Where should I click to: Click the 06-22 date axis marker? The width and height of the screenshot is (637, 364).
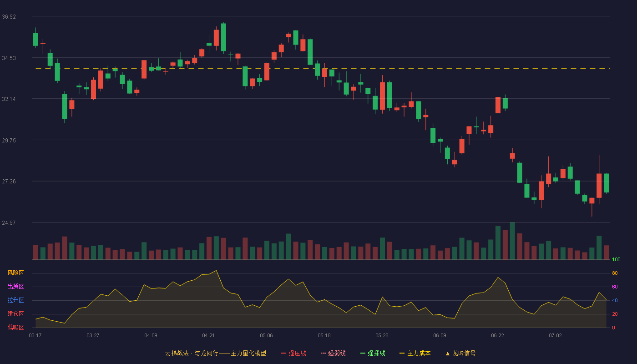497,335
